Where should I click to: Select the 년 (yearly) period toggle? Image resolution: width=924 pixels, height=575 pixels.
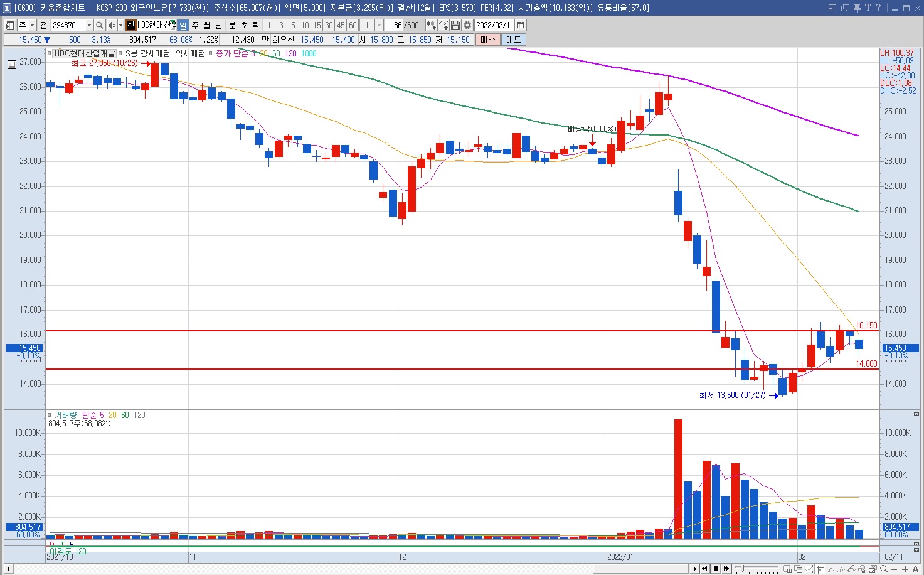[x=219, y=25]
